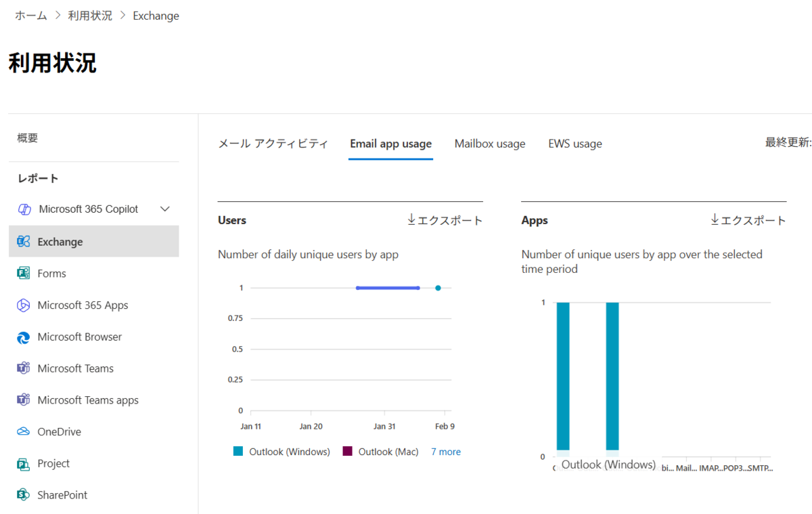The image size is (812, 514).
Task: Export the Users chart data
Action: (x=445, y=220)
